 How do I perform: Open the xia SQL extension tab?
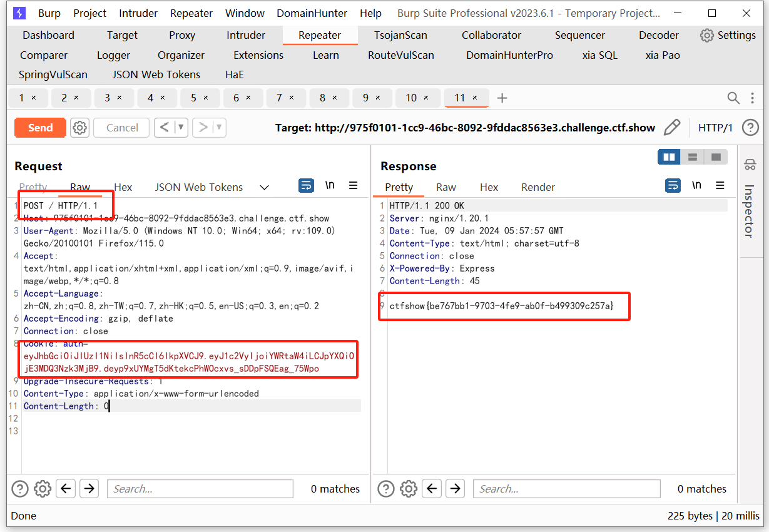coord(599,55)
